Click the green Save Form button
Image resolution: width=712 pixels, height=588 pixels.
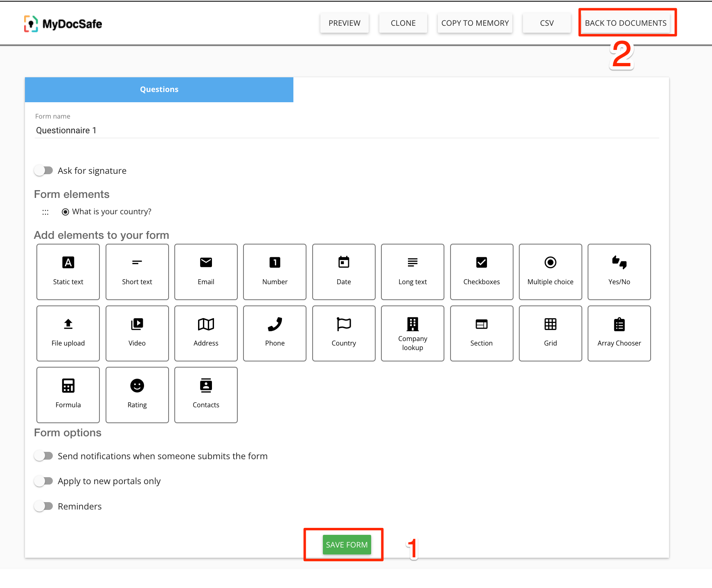coord(347,545)
